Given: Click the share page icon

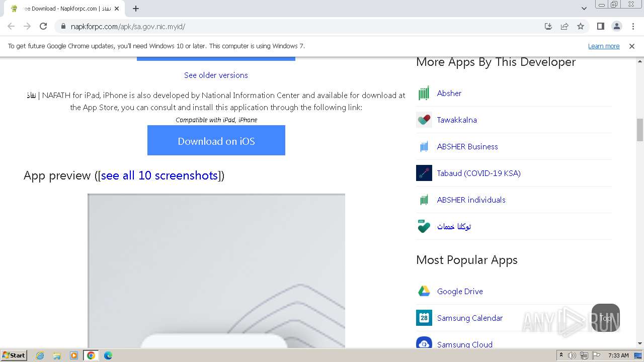Looking at the screenshot, I should pos(565,26).
